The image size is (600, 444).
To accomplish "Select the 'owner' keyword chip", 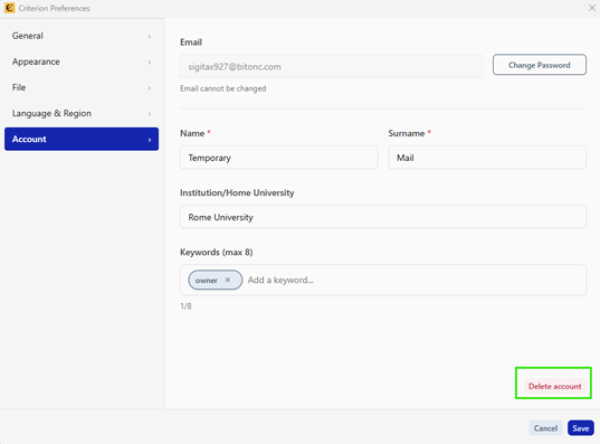I will pos(206,280).
